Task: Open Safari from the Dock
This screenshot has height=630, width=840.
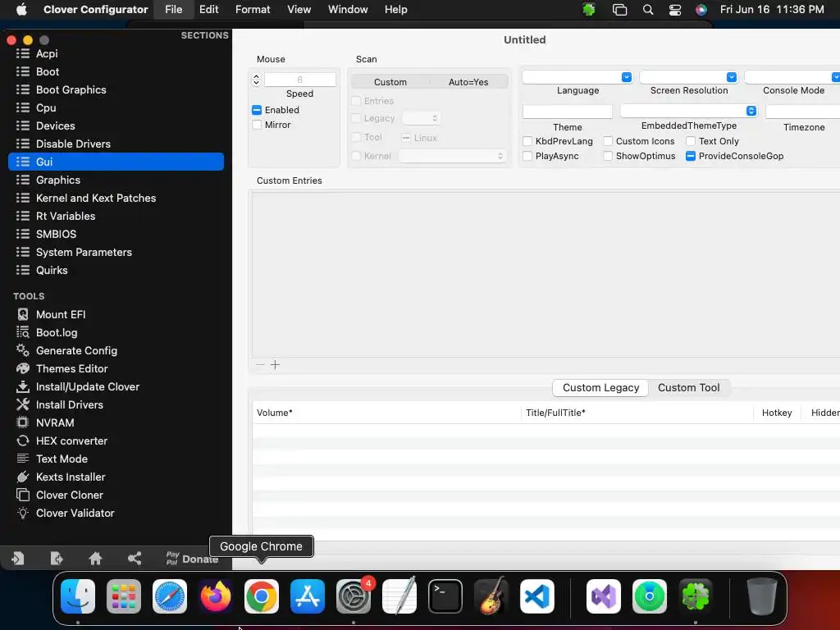Action: point(170,596)
